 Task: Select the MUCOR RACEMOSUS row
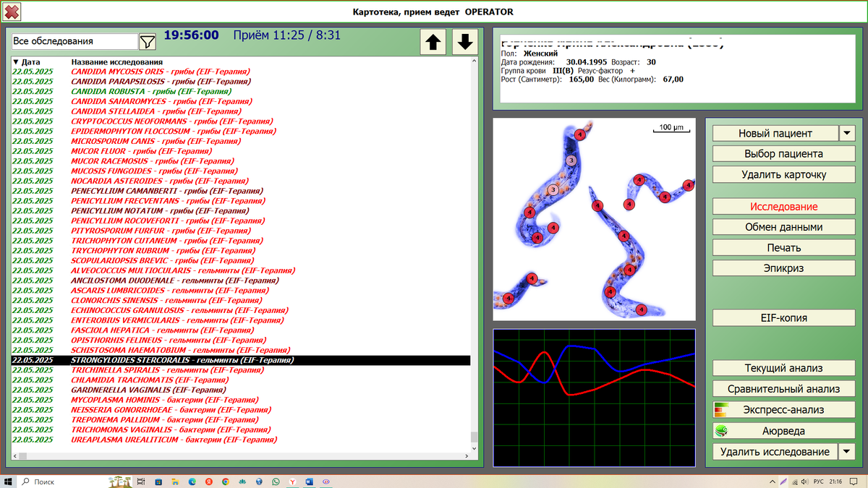point(240,161)
